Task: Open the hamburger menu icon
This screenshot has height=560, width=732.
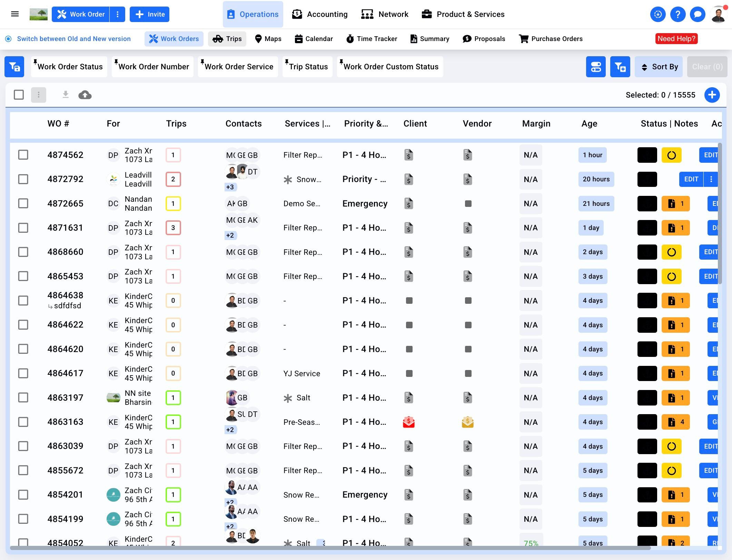Action: pyautogui.click(x=15, y=14)
